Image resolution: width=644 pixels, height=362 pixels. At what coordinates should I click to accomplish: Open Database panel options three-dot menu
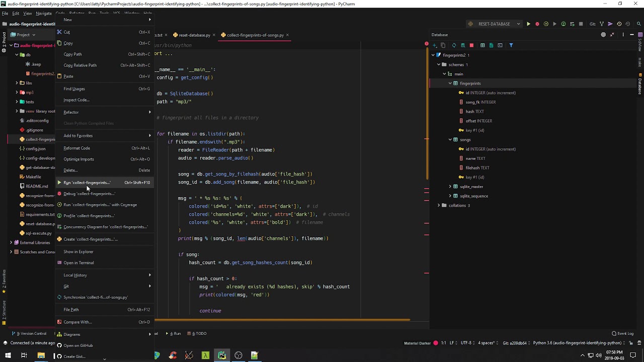click(x=623, y=35)
